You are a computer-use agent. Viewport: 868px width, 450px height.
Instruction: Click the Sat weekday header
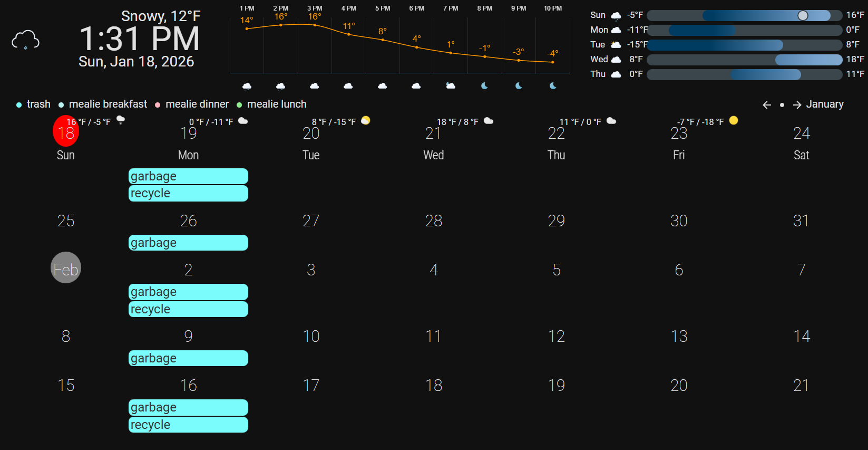click(802, 155)
